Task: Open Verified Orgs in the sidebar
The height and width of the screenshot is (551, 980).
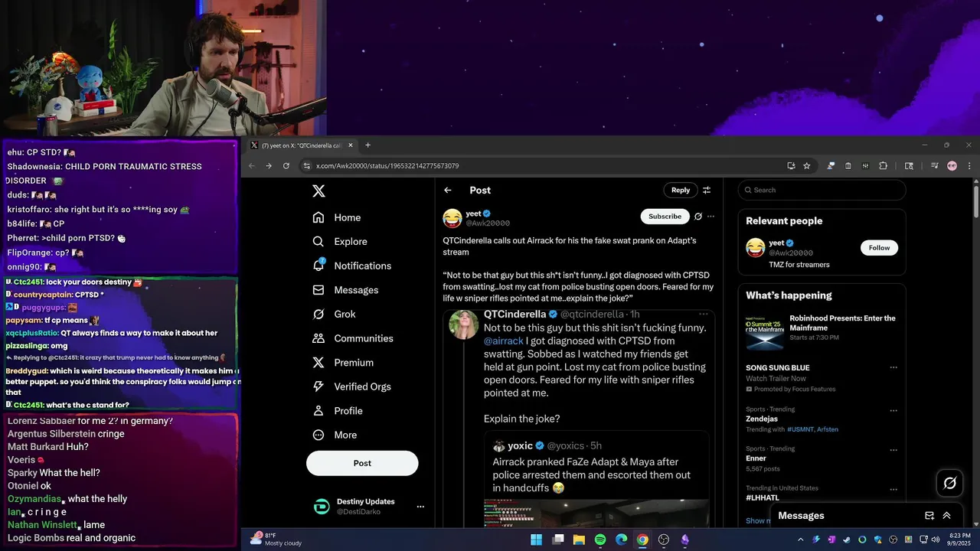Action: click(x=352, y=386)
